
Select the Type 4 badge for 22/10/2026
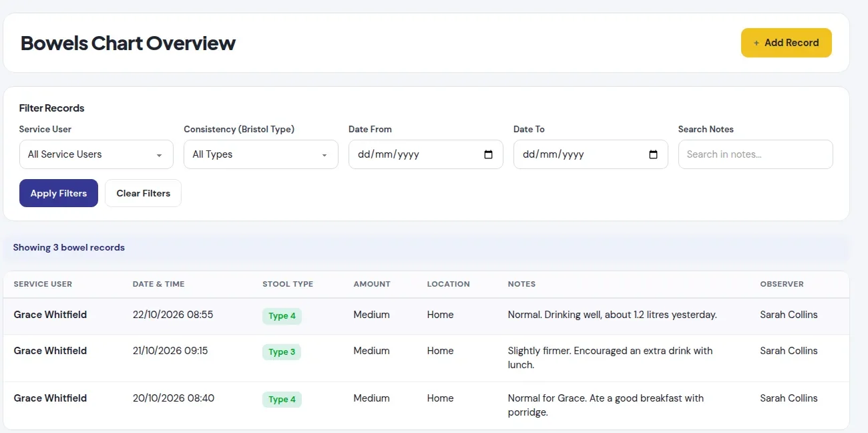[x=282, y=316]
